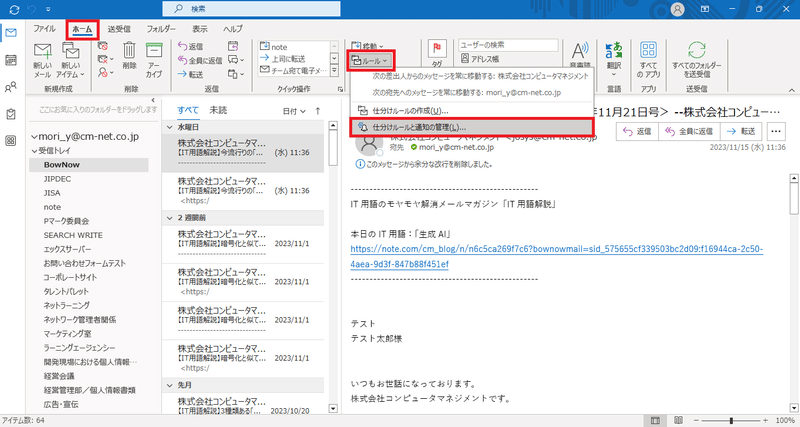Switch to reading view in status bar
This screenshot has height=427, width=800.
678,420
